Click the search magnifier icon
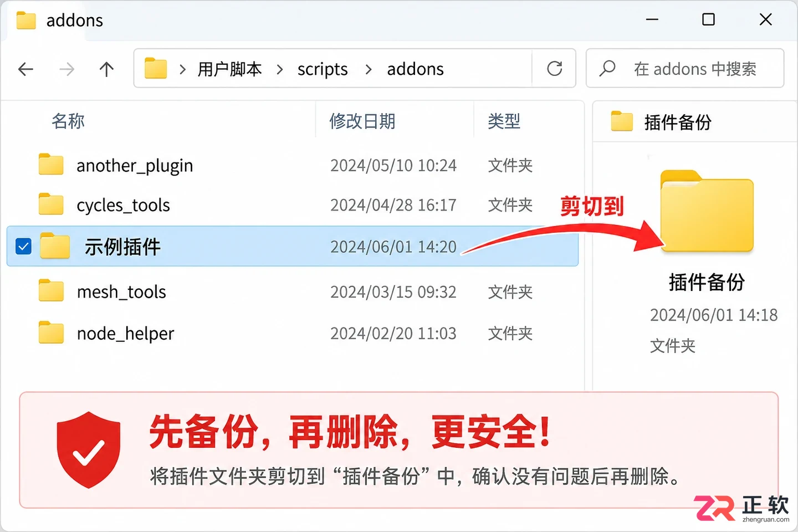 coord(607,68)
